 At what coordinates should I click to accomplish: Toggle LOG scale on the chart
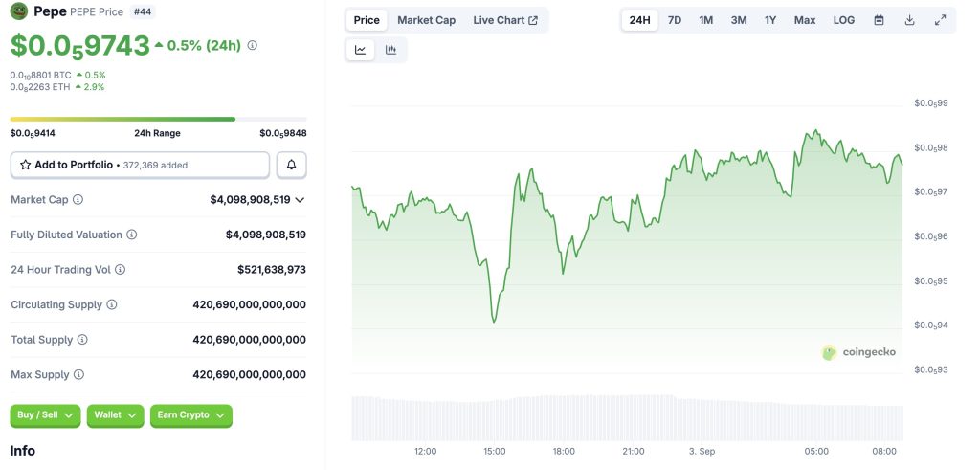pyautogui.click(x=843, y=20)
